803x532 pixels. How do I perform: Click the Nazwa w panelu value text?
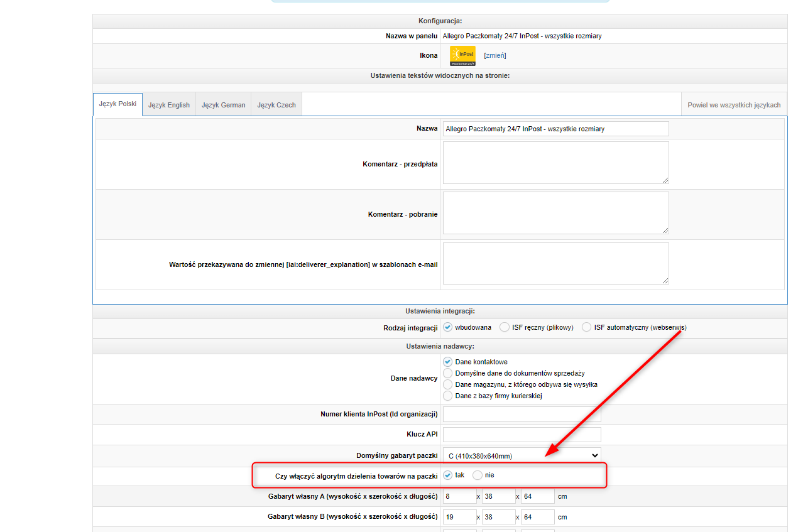point(522,36)
